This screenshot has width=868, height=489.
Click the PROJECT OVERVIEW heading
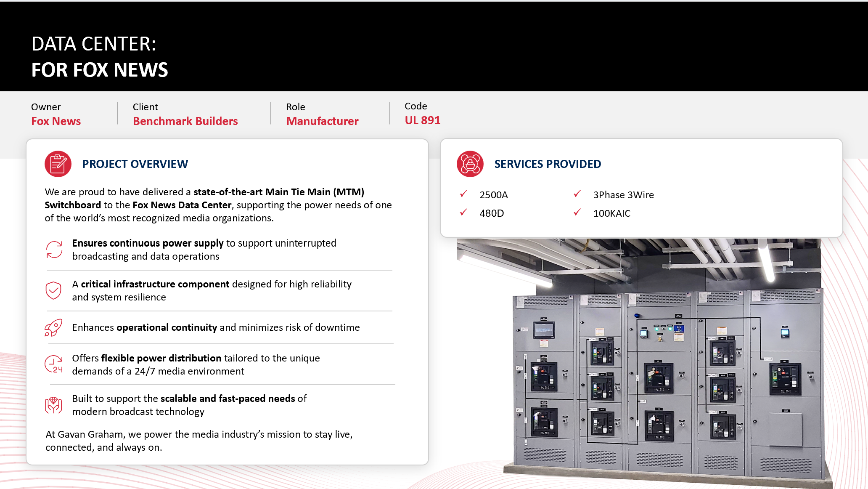click(x=135, y=164)
